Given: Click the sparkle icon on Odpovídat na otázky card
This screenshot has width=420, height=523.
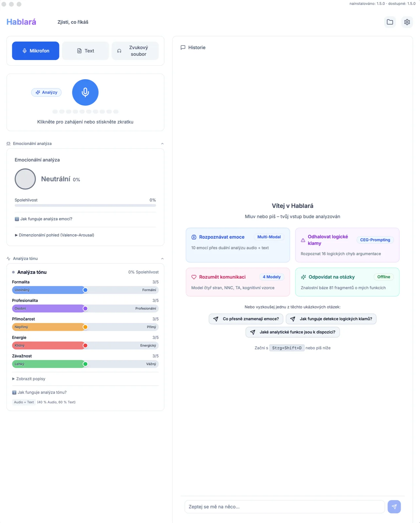Looking at the screenshot, I should pos(304,277).
